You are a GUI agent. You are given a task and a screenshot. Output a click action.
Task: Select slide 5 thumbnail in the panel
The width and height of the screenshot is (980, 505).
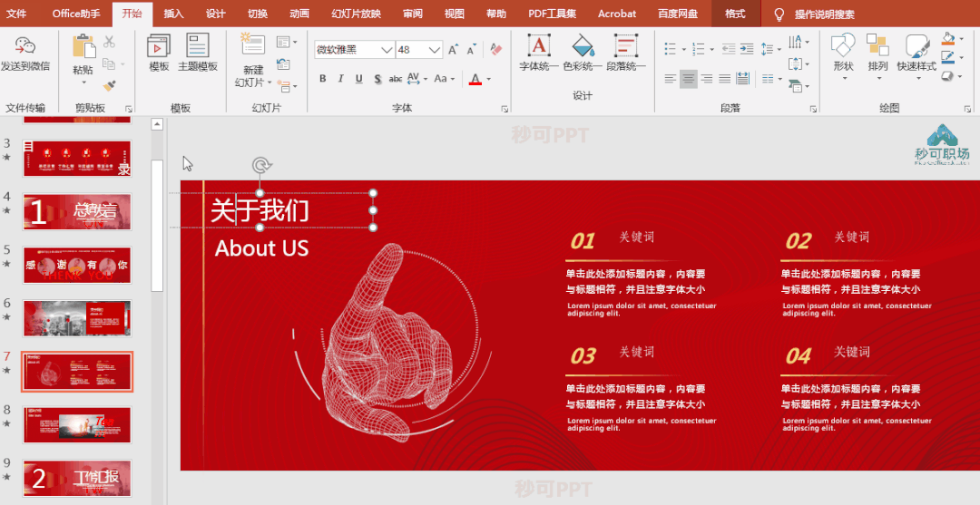(x=77, y=265)
